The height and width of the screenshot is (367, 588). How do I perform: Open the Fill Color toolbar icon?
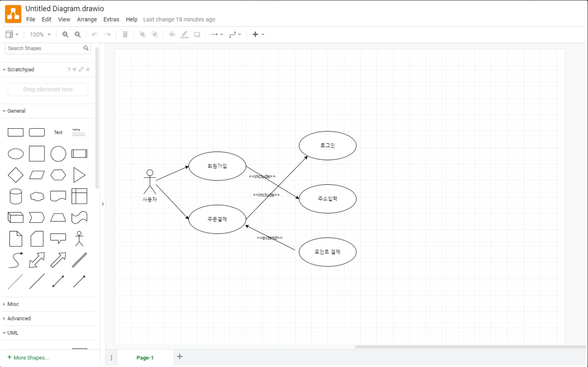click(172, 34)
